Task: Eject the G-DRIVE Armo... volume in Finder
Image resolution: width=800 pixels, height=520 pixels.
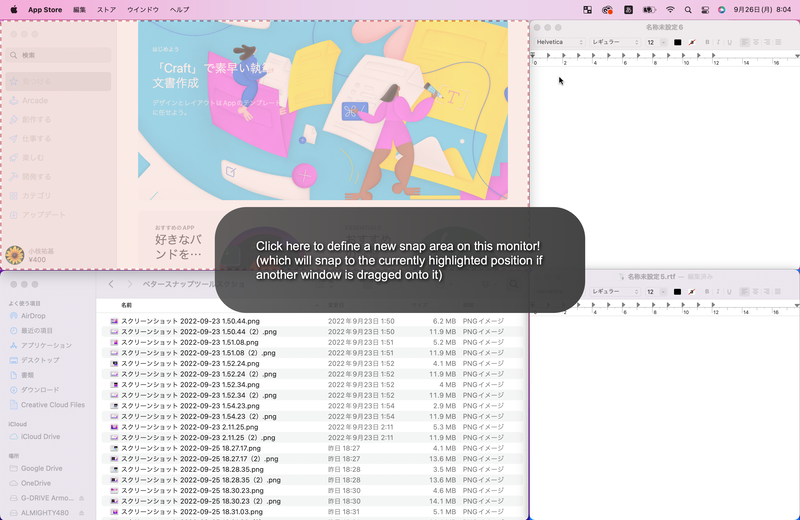Action: [x=82, y=498]
